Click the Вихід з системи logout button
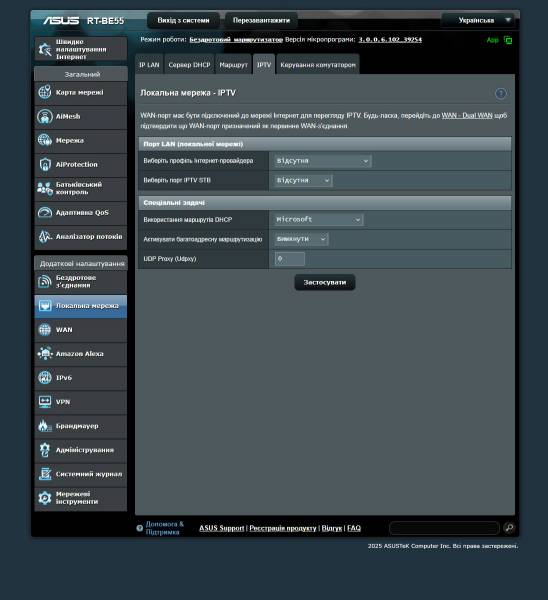 click(183, 20)
